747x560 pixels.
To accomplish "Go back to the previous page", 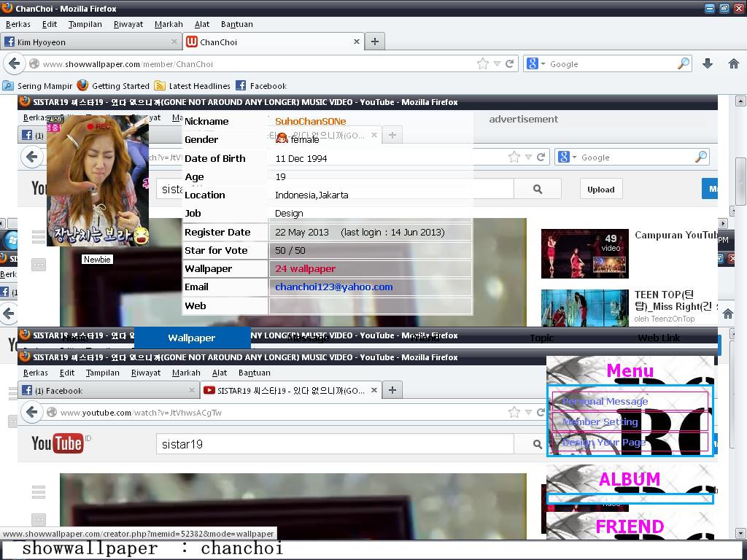I will (15, 64).
